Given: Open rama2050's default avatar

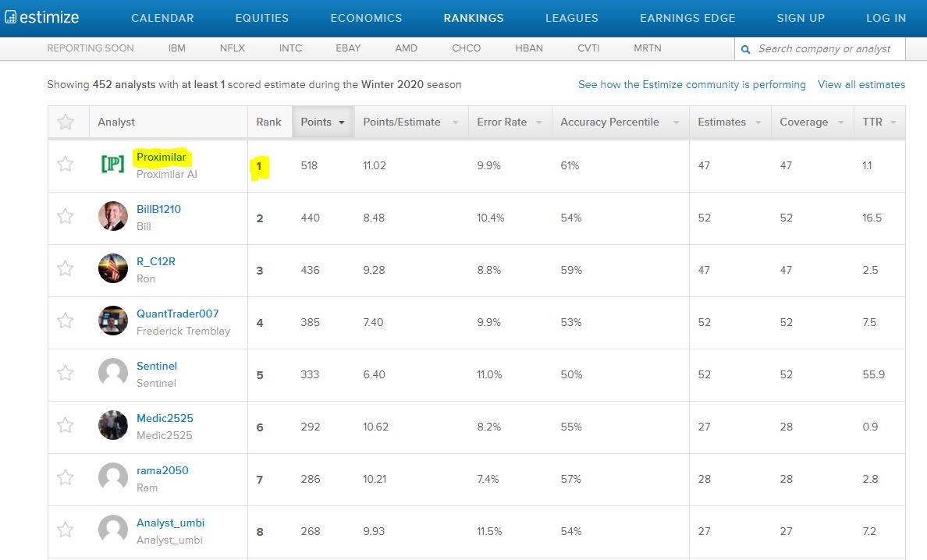Looking at the screenshot, I should pyautogui.click(x=113, y=477).
